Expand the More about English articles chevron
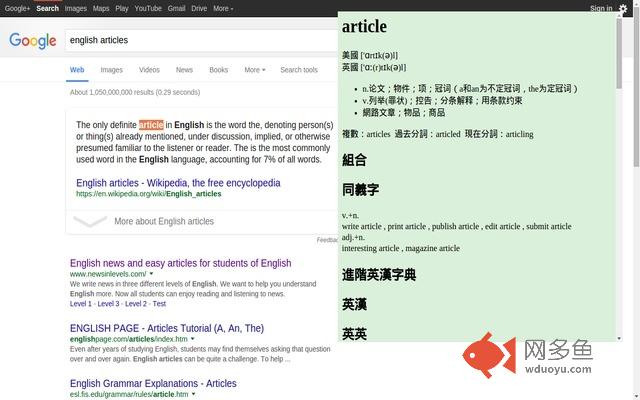The image size is (640, 400). pyautogui.click(x=90, y=221)
